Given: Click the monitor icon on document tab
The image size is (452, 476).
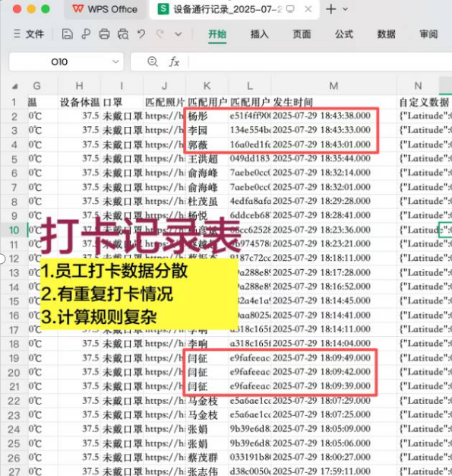Looking at the screenshot, I should coord(290,9).
